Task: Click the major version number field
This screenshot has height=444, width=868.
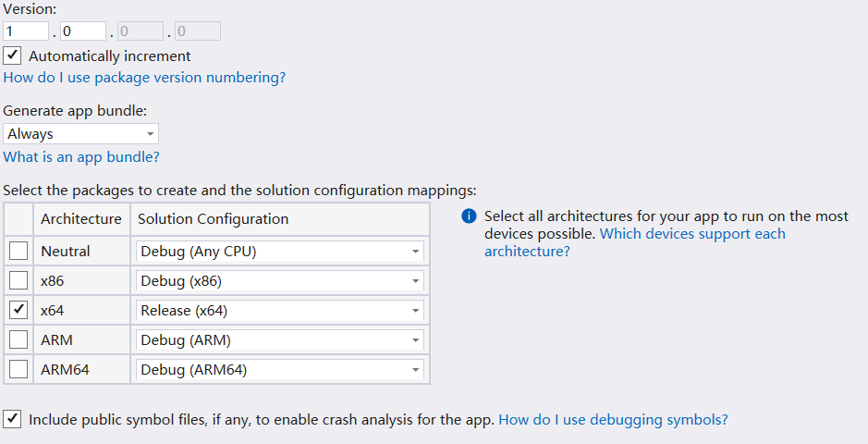Action: (x=26, y=31)
